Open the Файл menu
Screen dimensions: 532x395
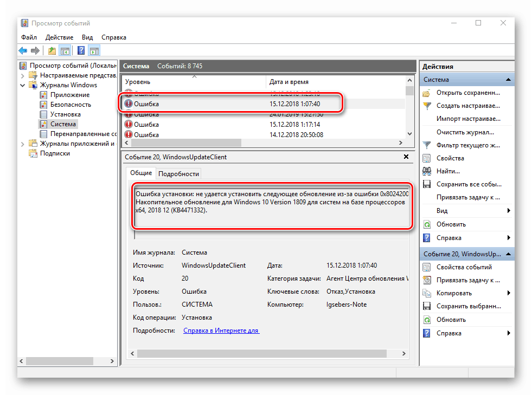(29, 37)
